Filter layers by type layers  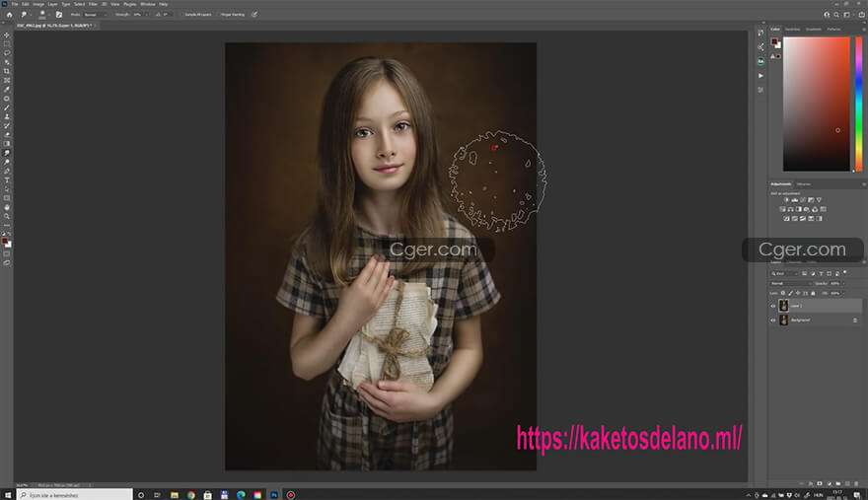click(821, 273)
